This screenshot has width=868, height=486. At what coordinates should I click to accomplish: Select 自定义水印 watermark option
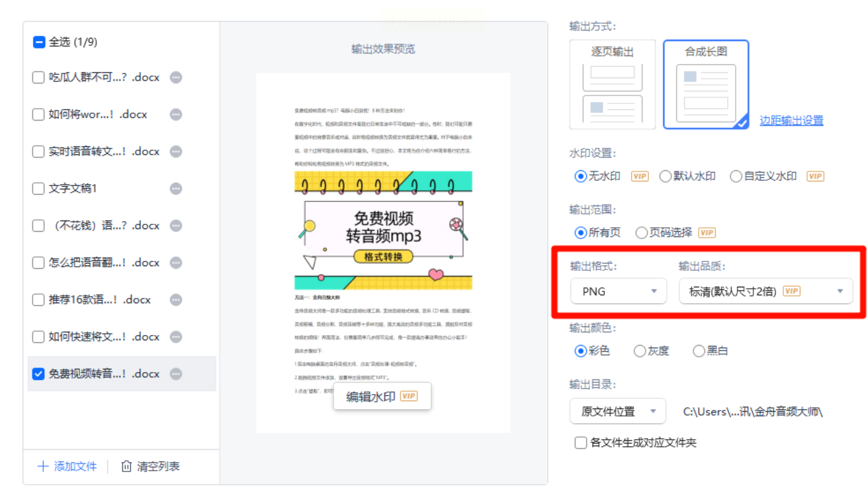(736, 176)
